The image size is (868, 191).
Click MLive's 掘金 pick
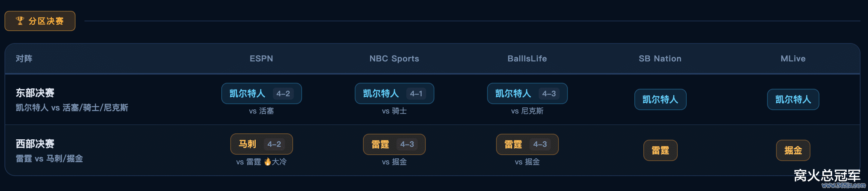(x=793, y=151)
